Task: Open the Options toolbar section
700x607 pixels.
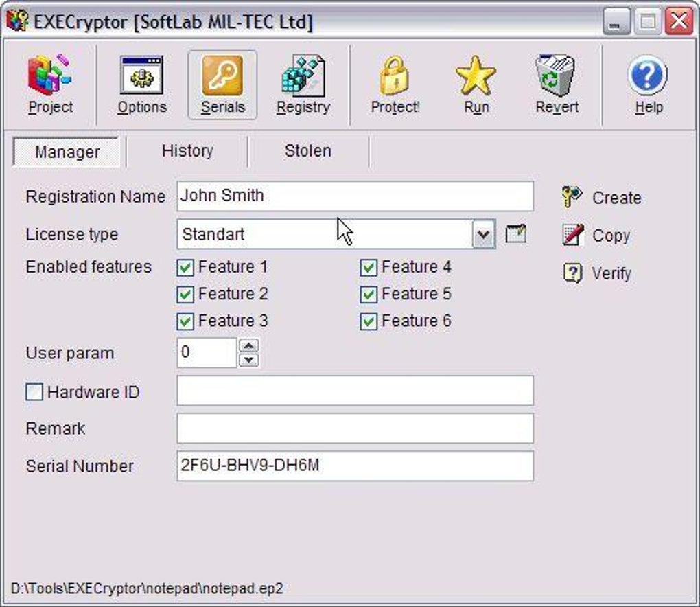Action: point(142,85)
